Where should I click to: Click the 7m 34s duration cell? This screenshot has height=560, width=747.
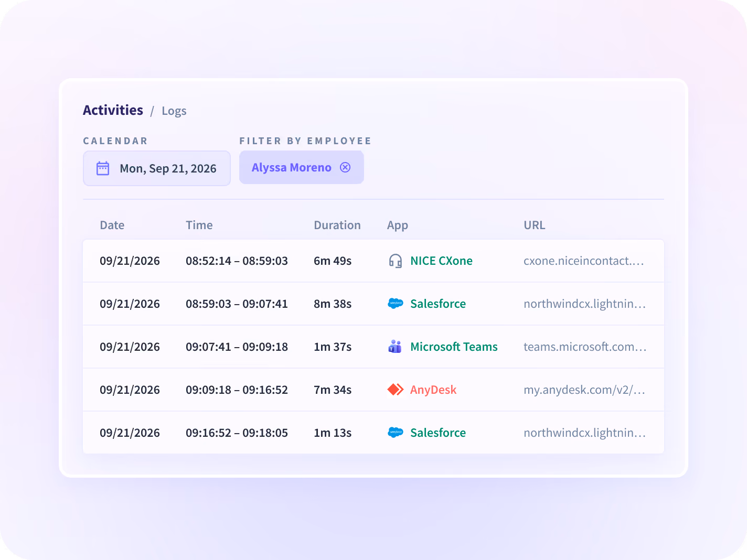[333, 390]
